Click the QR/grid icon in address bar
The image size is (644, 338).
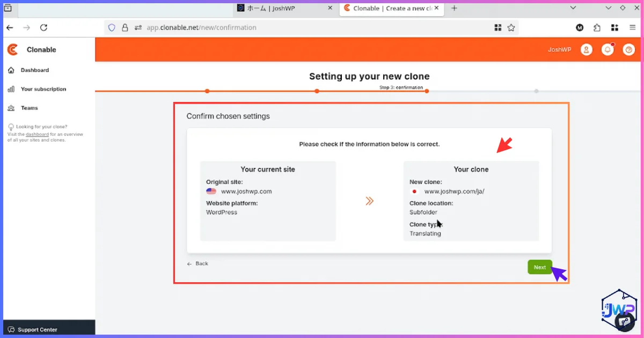coord(497,27)
